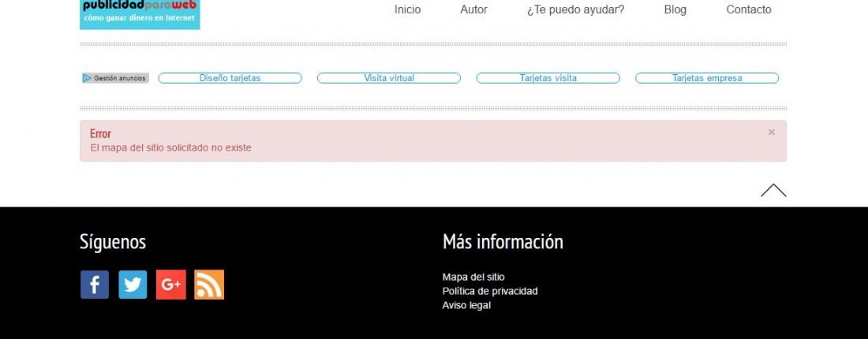Click the publicidadparaweb logo
Viewport: 868px width, 339px height.
coord(140,13)
